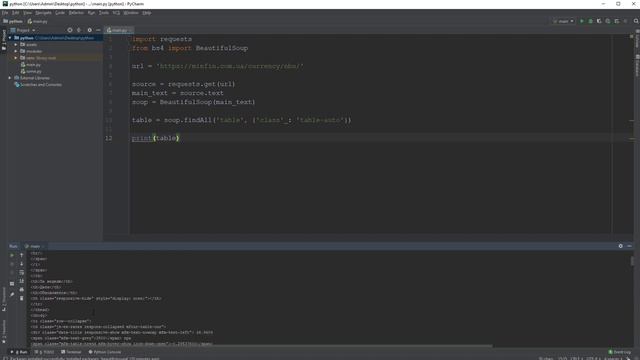Viewport: 640px width, 360px height.
Task: Open the Project view selector dropdown
Action: click(23, 30)
